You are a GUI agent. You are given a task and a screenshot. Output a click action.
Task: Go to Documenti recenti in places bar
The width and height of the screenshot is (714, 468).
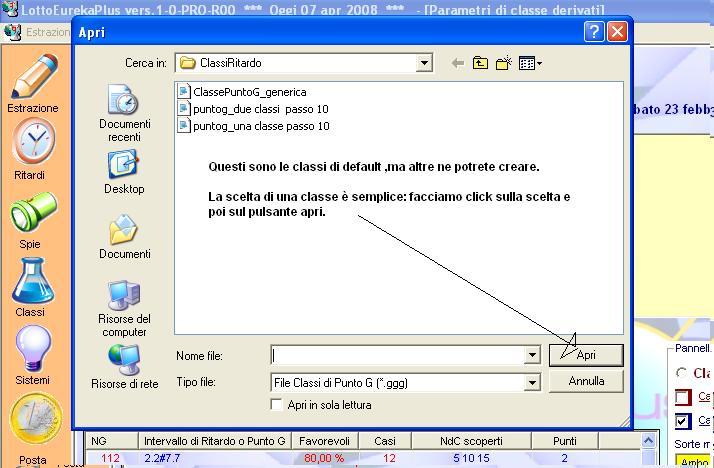pos(124,113)
